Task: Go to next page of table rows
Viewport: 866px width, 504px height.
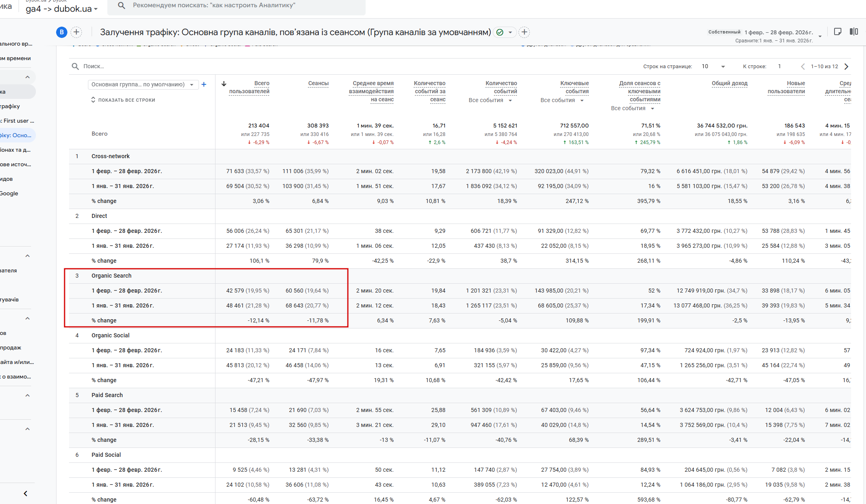Action: [x=847, y=67]
